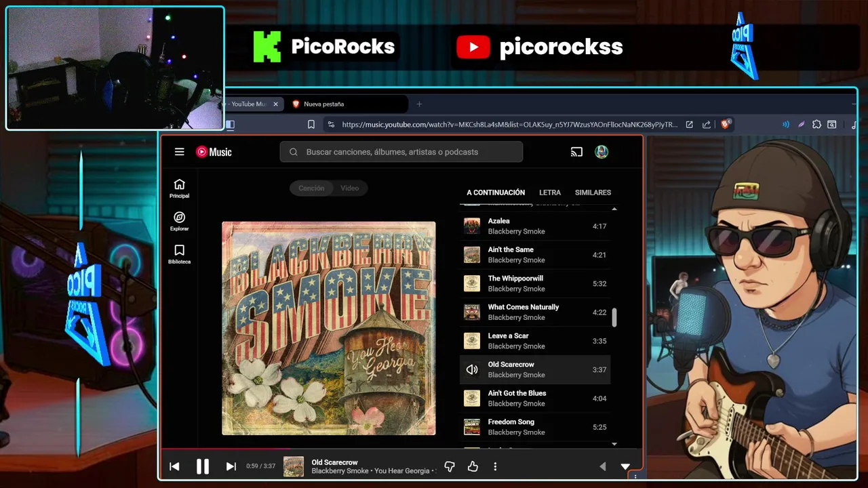Skip to previous track
Image resolution: width=868 pixels, height=488 pixels.
coord(174,466)
